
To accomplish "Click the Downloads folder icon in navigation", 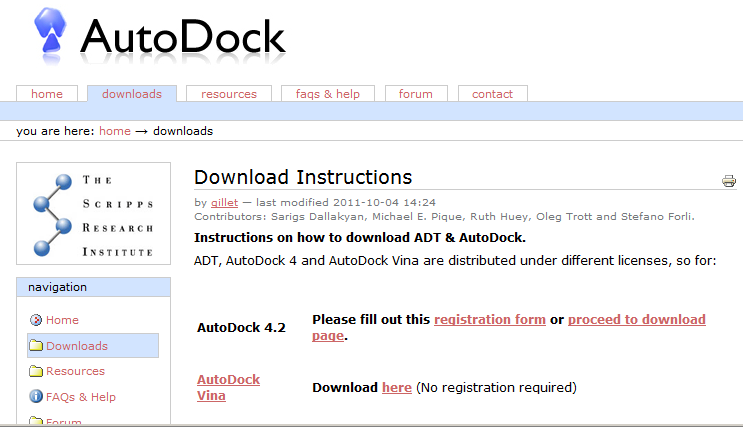I will (36, 346).
